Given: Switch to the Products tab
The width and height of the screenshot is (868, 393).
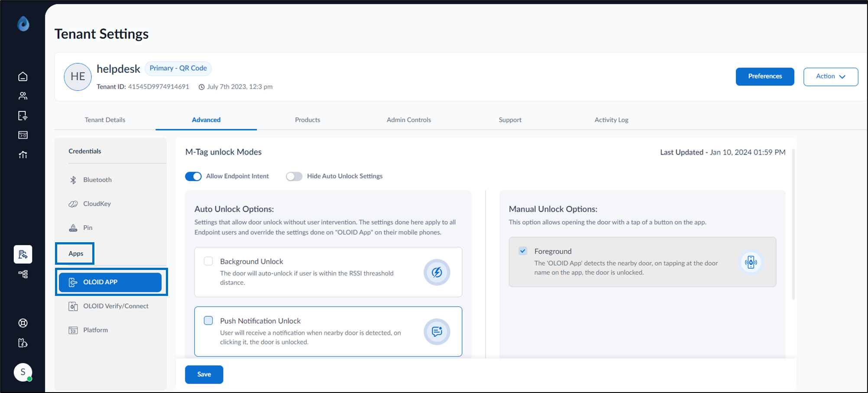Looking at the screenshot, I should pyautogui.click(x=308, y=120).
